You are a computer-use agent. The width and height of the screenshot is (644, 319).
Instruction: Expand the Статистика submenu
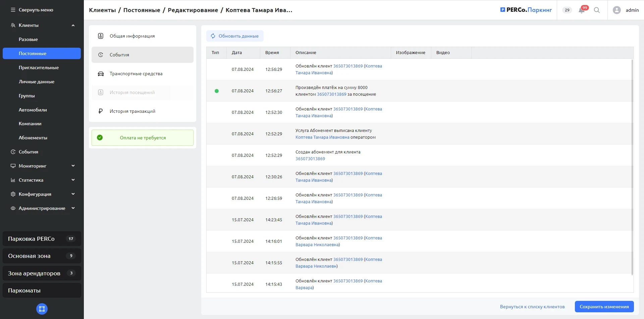point(73,180)
